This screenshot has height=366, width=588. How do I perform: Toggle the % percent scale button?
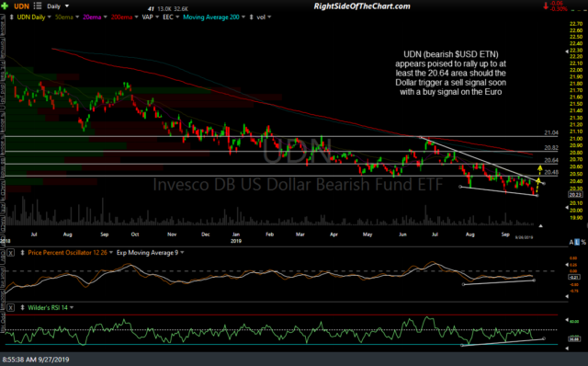click(583, 242)
